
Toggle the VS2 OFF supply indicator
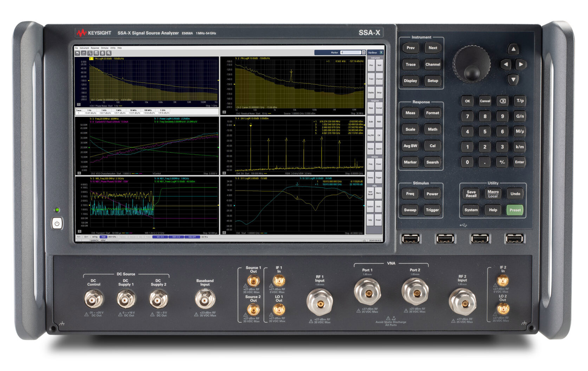(192, 237)
